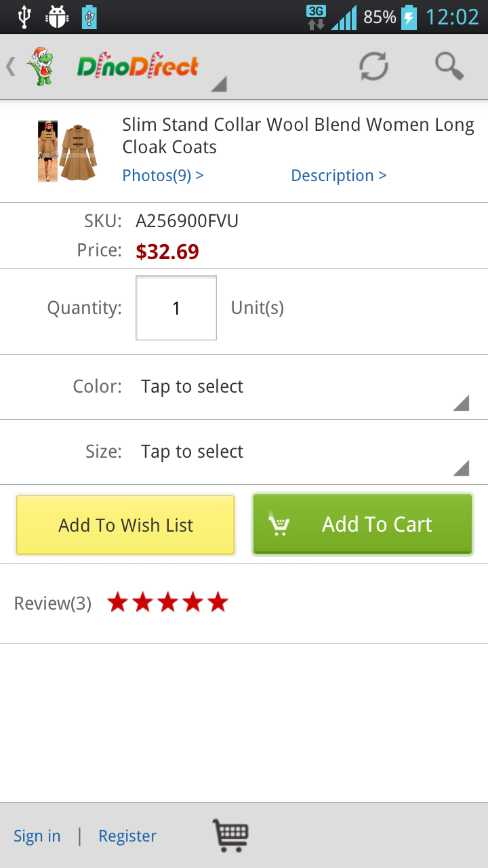Tap the Sign in link
Viewport: 488px width, 868px height.
click(x=37, y=836)
